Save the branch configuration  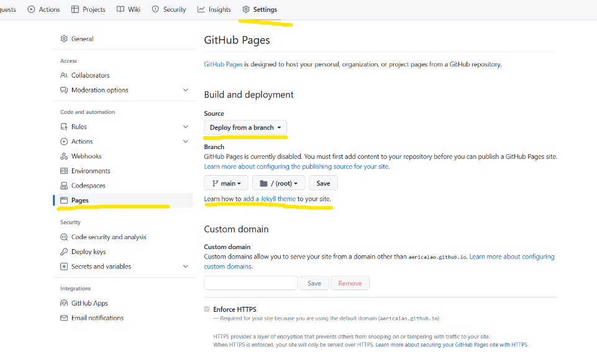tap(323, 183)
